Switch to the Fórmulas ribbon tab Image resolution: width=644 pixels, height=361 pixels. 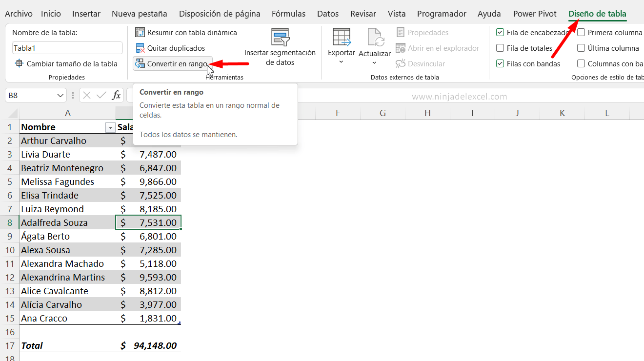click(288, 14)
